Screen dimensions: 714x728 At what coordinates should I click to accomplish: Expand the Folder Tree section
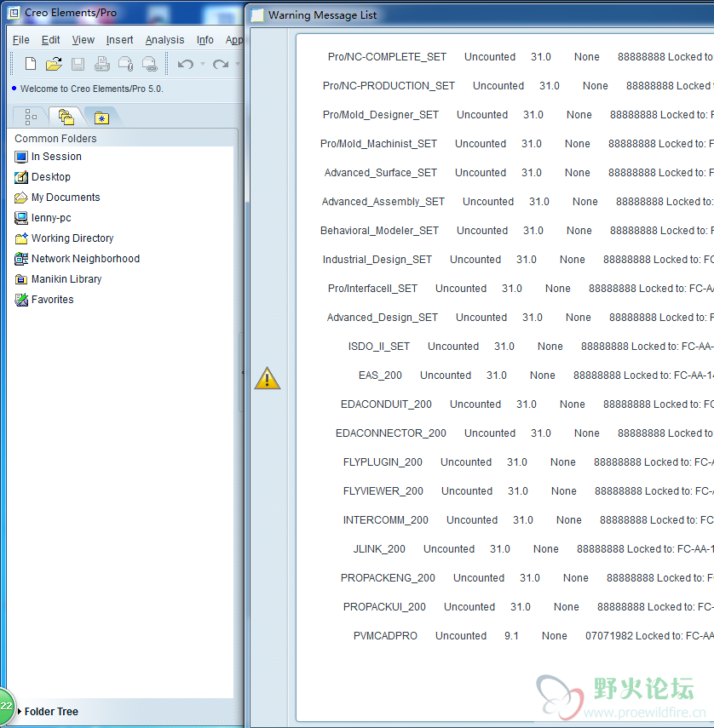20,711
